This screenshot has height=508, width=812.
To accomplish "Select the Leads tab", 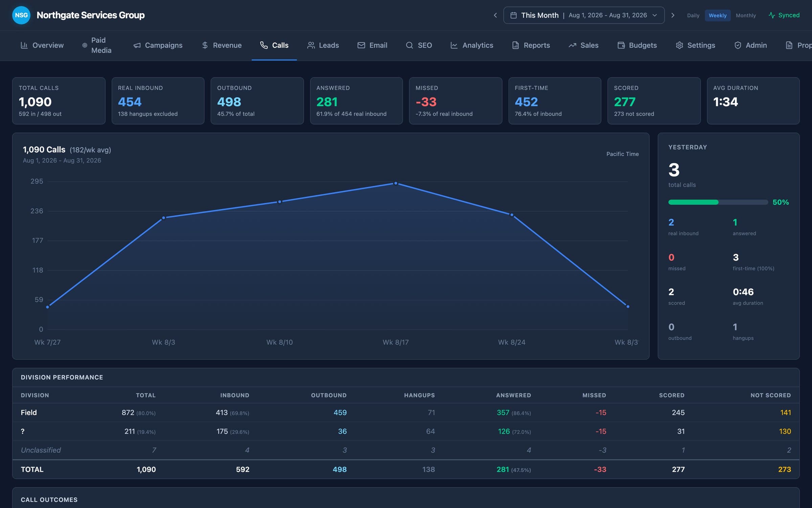I will click(x=323, y=45).
